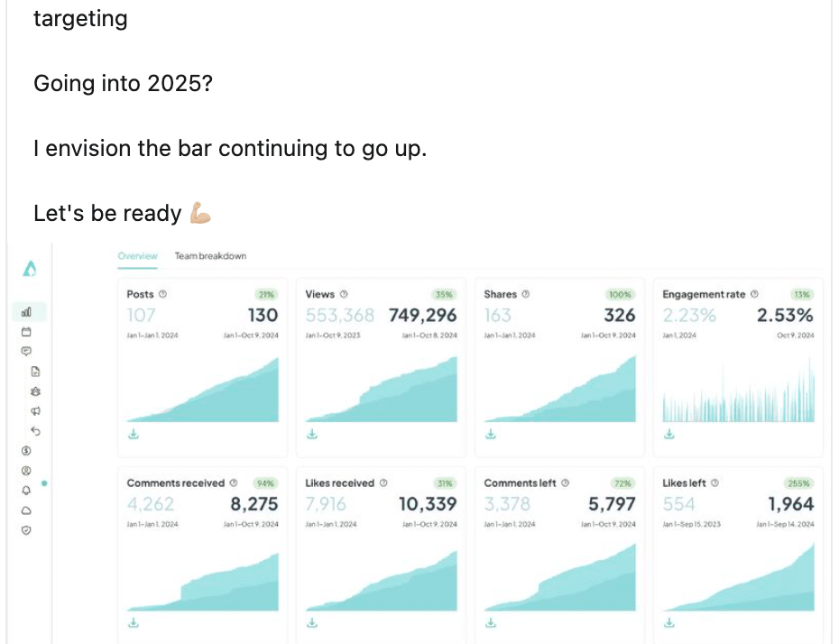Click the document/posts icon in the sidebar
The image size is (839, 644).
tap(37, 371)
